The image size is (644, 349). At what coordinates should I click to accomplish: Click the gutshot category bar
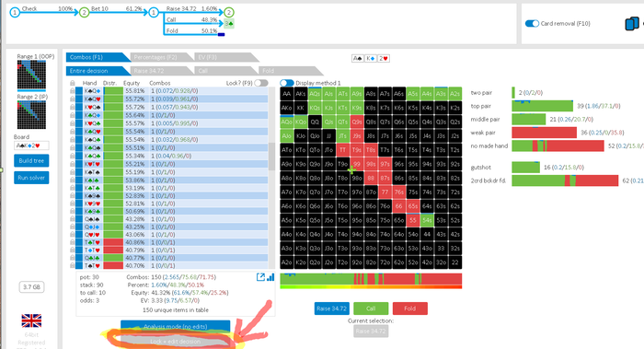coord(525,168)
